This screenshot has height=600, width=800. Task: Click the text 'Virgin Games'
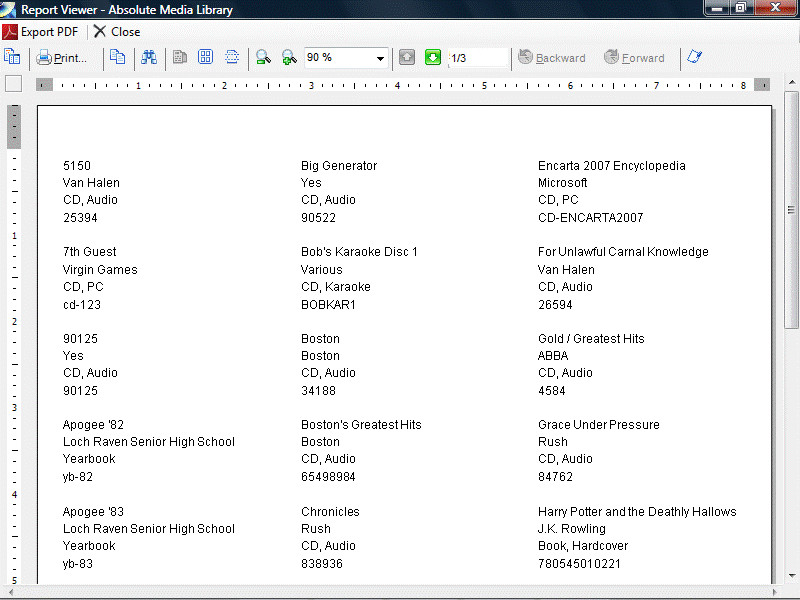(x=100, y=269)
